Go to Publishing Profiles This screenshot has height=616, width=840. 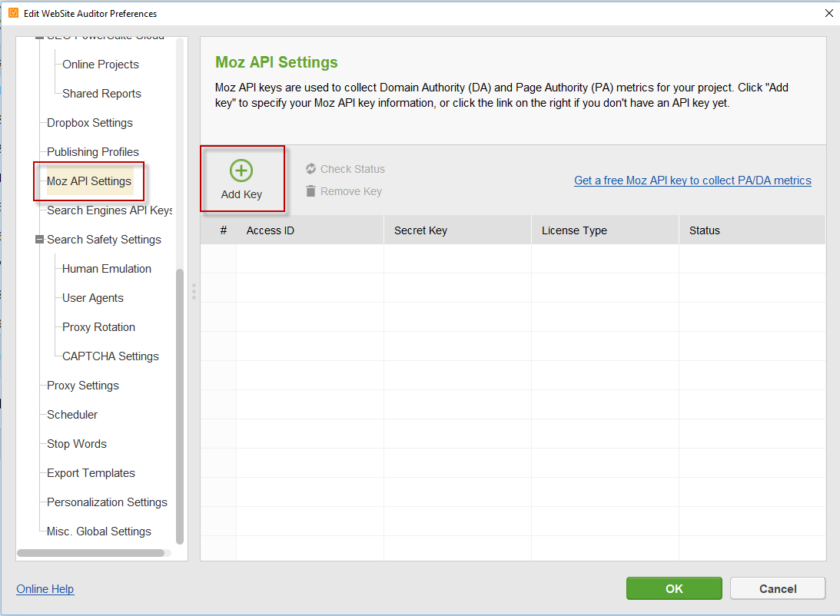pos(93,152)
